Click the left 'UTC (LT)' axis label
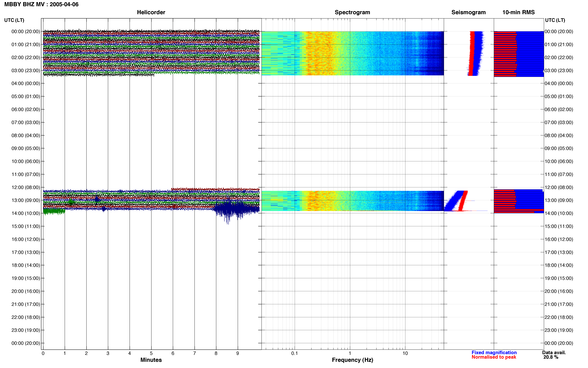588x368 pixels. click(x=14, y=20)
